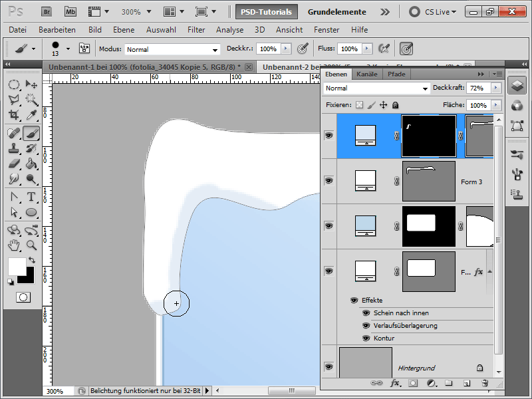Add a layer mask
The image size is (532, 399).
click(413, 383)
